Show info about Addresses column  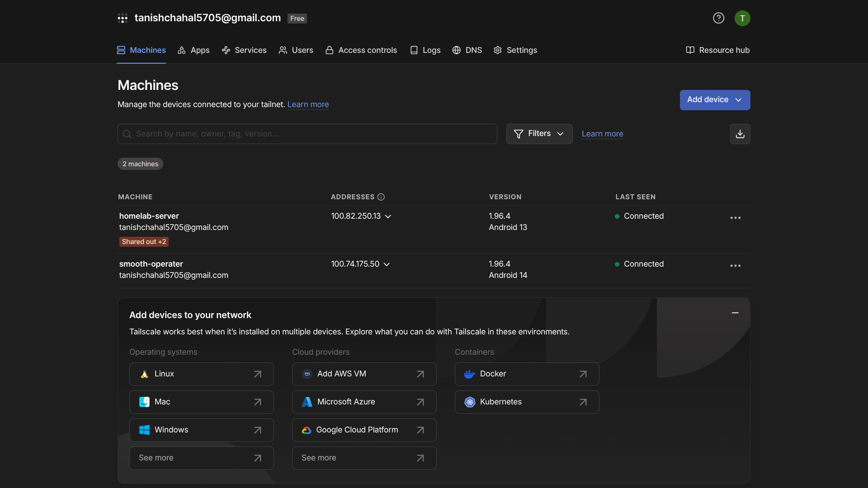click(x=381, y=197)
